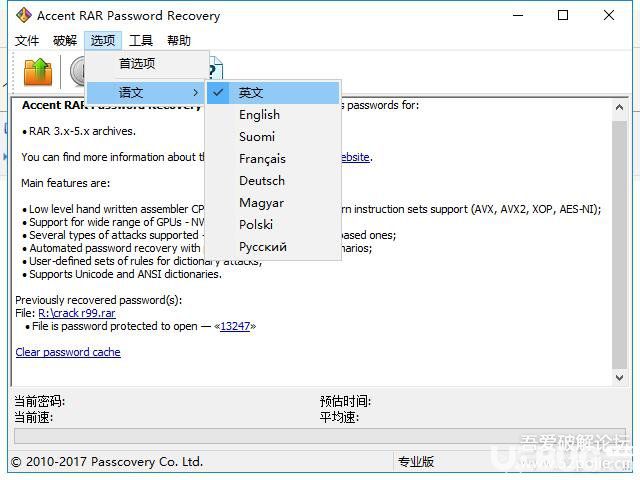Screen dimensions: 640x480
Task: Click the 当前速 label
Action: click(x=33, y=417)
